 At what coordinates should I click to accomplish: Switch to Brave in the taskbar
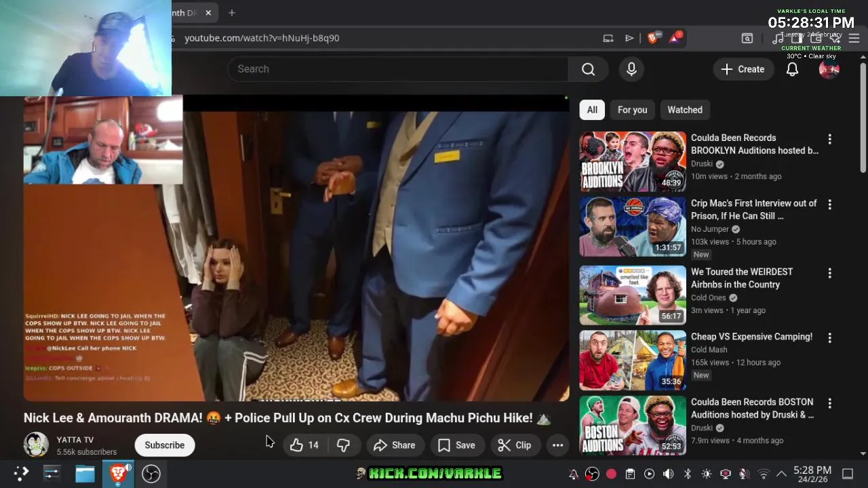point(118,473)
